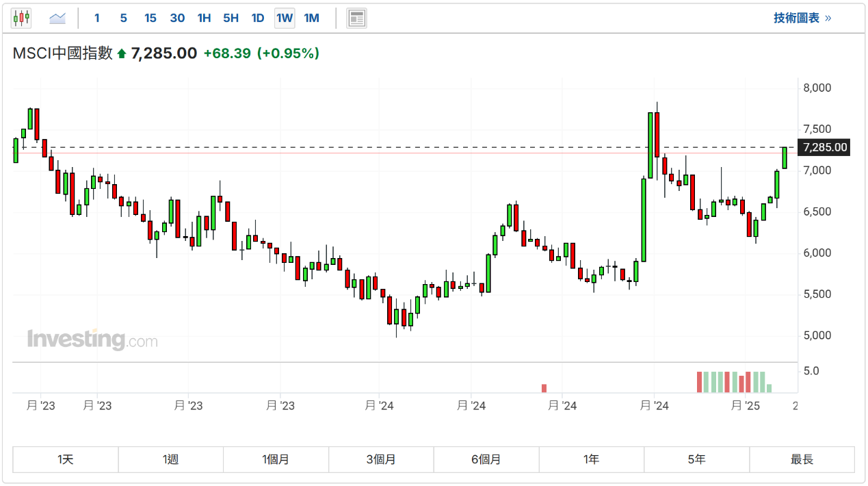Open the news overlay icon in toolbar
The width and height of the screenshot is (868, 486).
coord(356,18)
